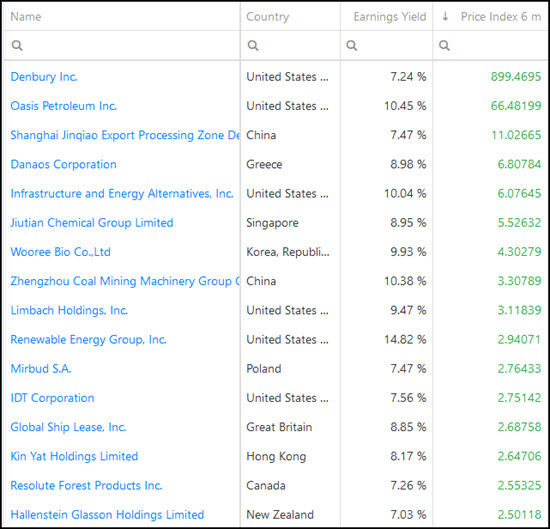Screen dimensions: 550x529
Task: Select Korea, Republi... country cell
Action: pos(288,252)
